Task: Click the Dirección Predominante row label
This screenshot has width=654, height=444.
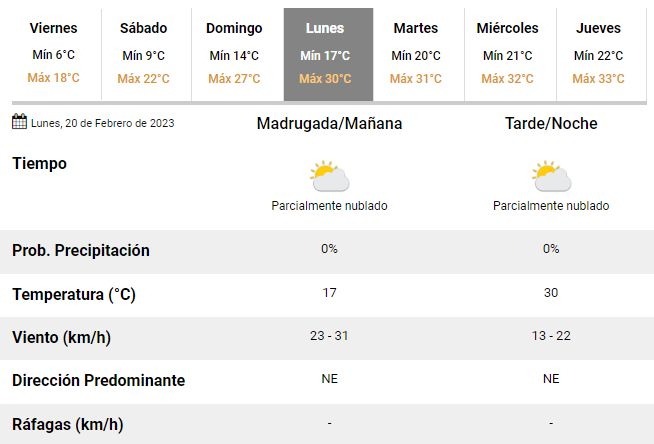Action: (x=98, y=380)
